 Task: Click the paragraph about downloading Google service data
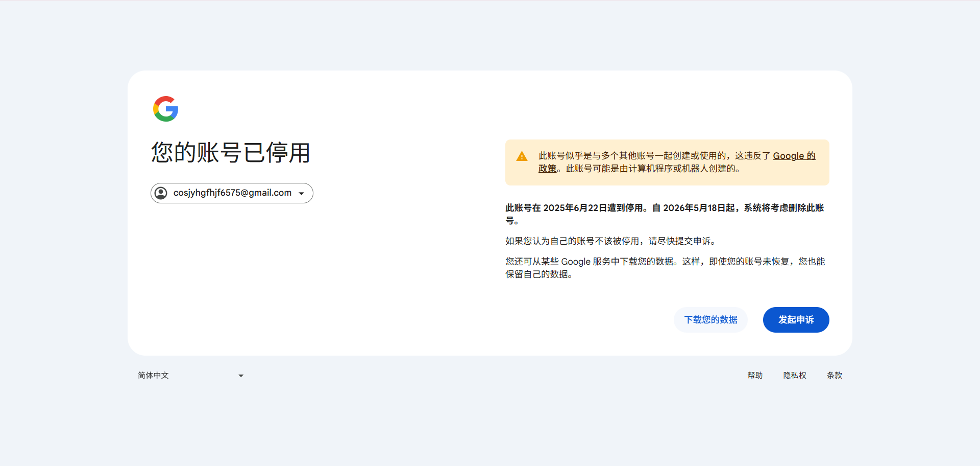665,268
